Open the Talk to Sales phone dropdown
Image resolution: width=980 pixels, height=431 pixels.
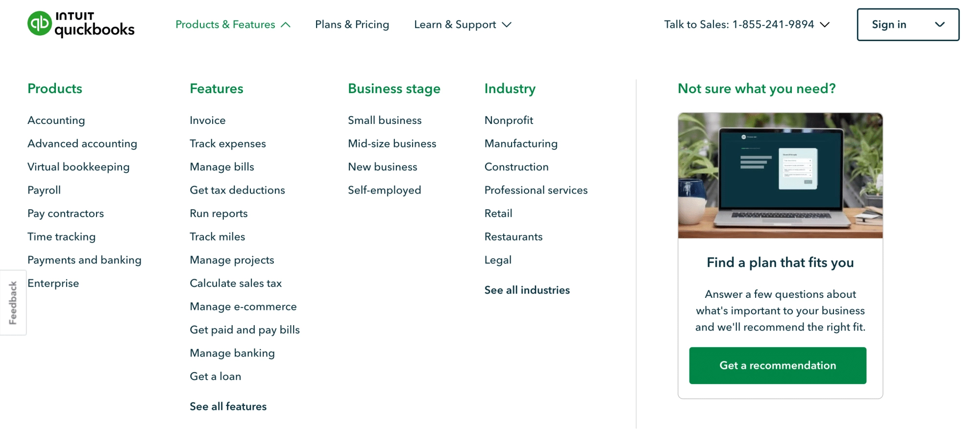click(747, 24)
